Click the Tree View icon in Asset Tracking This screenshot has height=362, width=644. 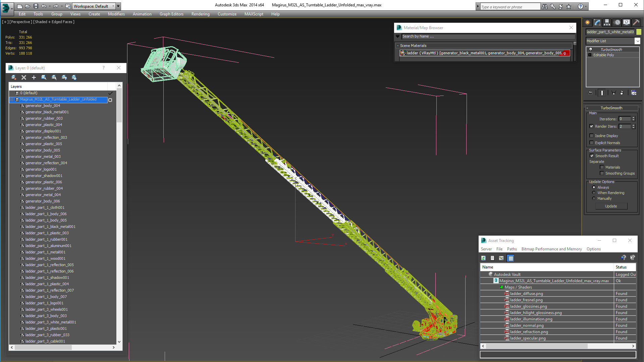click(501, 258)
